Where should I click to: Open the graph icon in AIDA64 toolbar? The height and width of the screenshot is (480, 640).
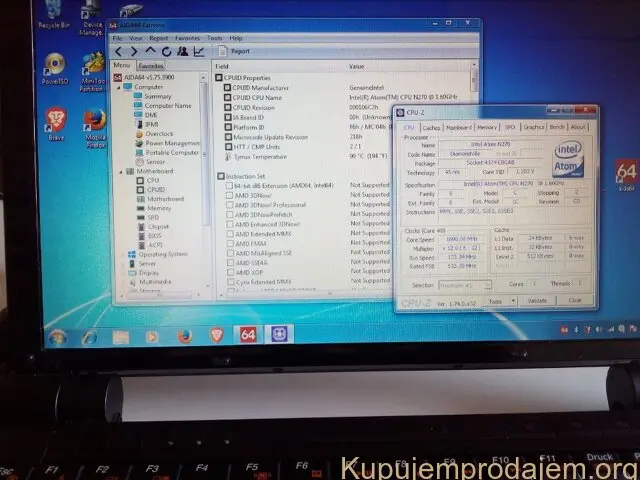199,51
